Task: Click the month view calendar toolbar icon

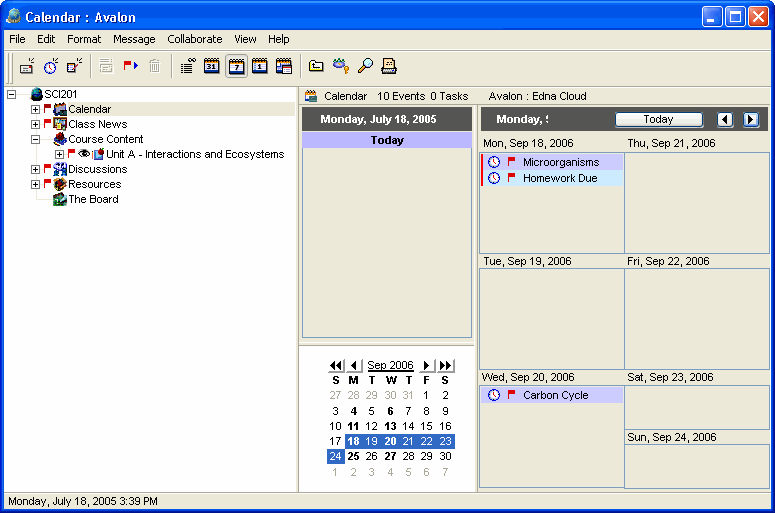Action: pyautogui.click(x=212, y=66)
